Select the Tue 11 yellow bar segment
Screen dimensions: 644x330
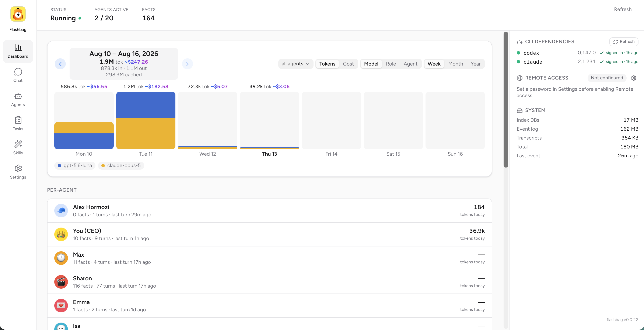146,134
